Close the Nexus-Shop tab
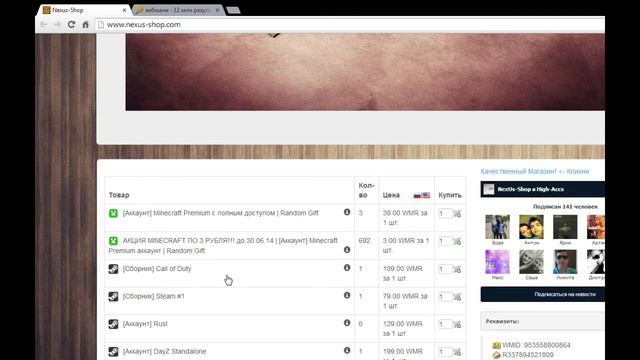This screenshot has height=360, width=640. pyautogui.click(x=124, y=10)
